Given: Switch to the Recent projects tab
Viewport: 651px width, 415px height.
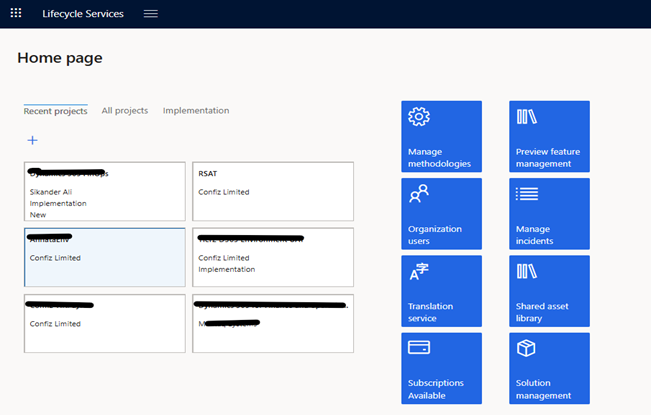Looking at the screenshot, I should pyautogui.click(x=56, y=111).
